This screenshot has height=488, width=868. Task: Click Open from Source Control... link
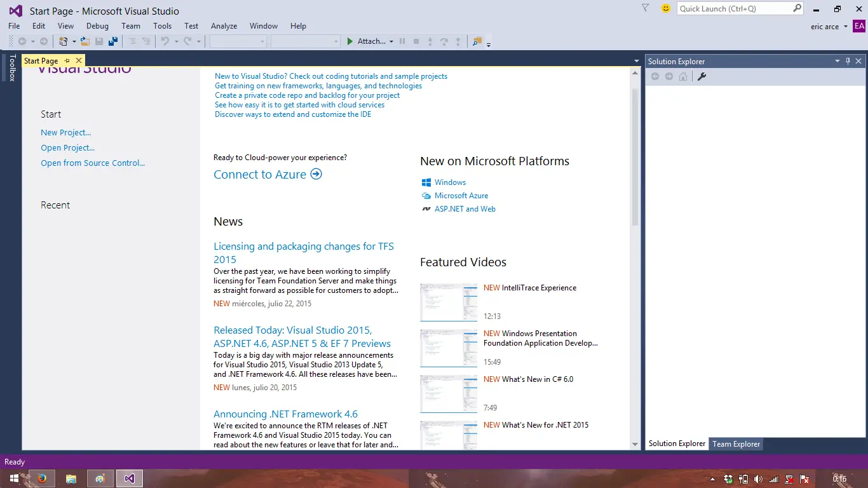pyautogui.click(x=93, y=163)
